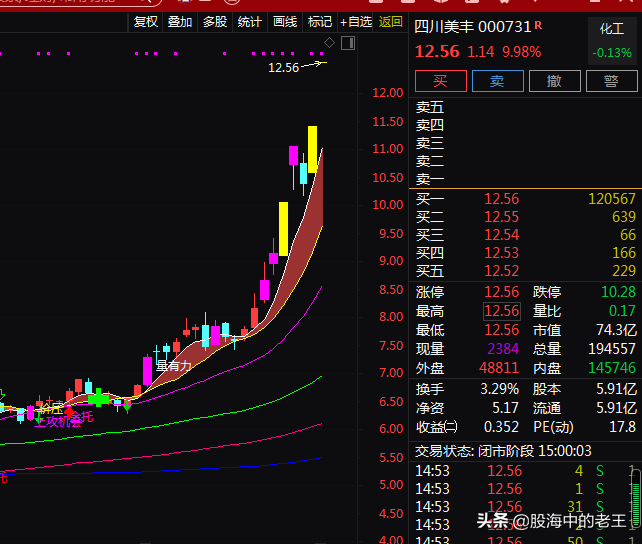This screenshot has width=642, height=544.
Task: Open the 化工 sector box
Action: click(612, 41)
